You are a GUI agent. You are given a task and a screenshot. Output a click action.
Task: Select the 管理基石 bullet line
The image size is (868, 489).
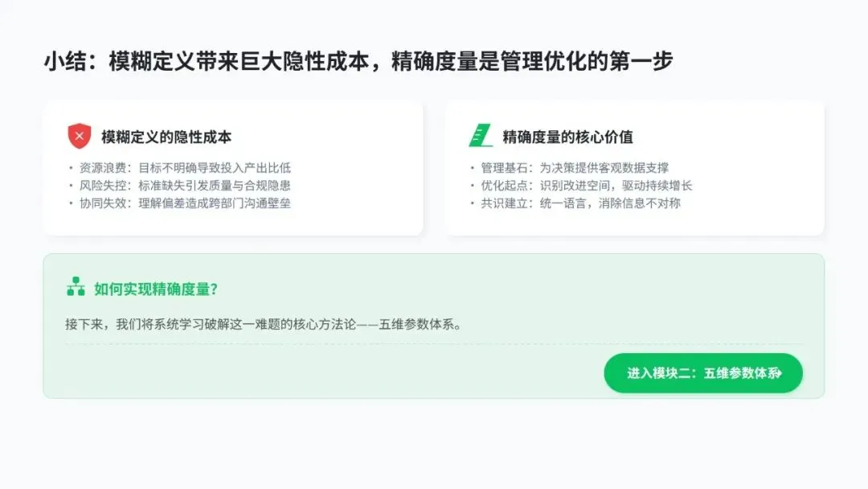tap(574, 168)
